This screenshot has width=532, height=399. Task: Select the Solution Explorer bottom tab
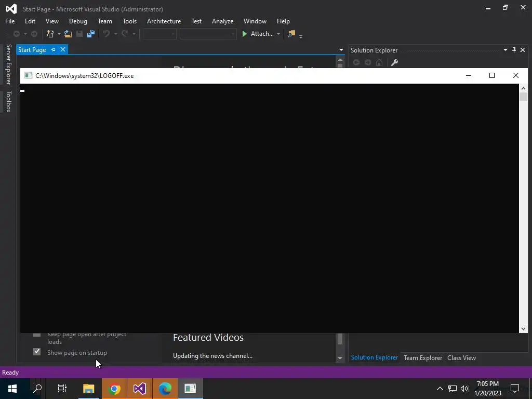pyautogui.click(x=374, y=357)
